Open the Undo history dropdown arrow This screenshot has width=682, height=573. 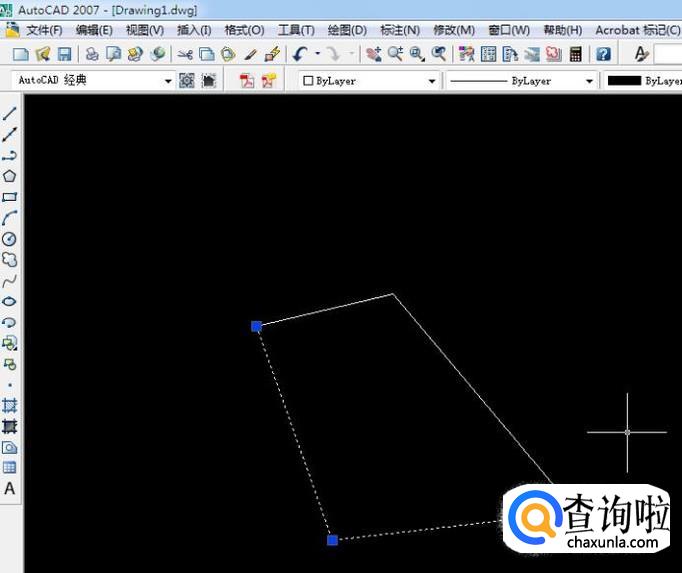coord(318,54)
